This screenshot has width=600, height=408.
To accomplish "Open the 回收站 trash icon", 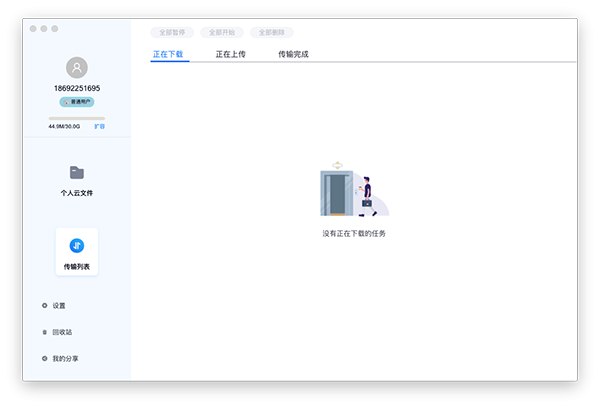I will tap(45, 332).
